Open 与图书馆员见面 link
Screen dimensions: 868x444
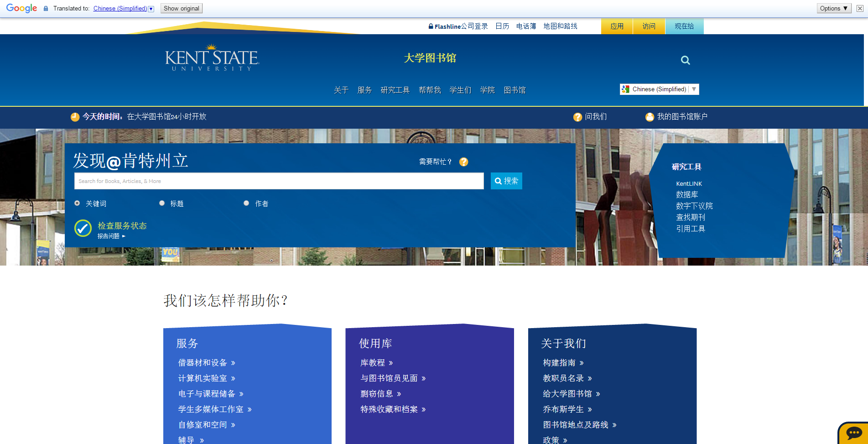(x=393, y=378)
